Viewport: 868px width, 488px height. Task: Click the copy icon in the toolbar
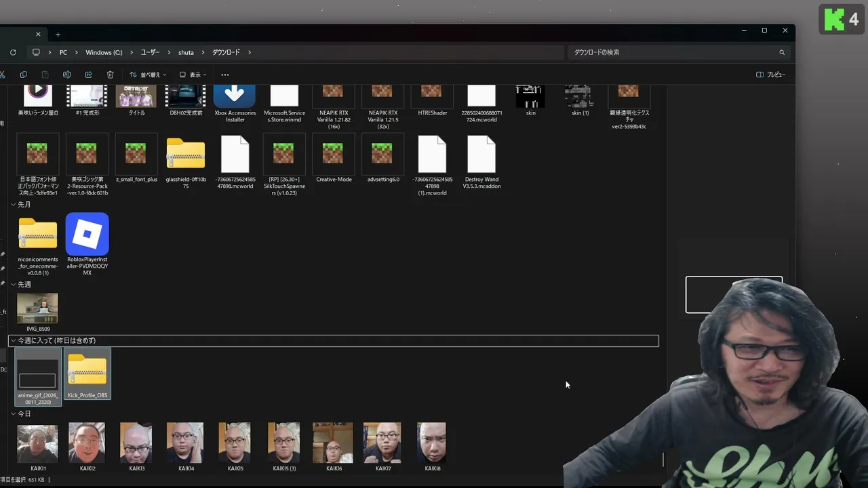point(24,75)
